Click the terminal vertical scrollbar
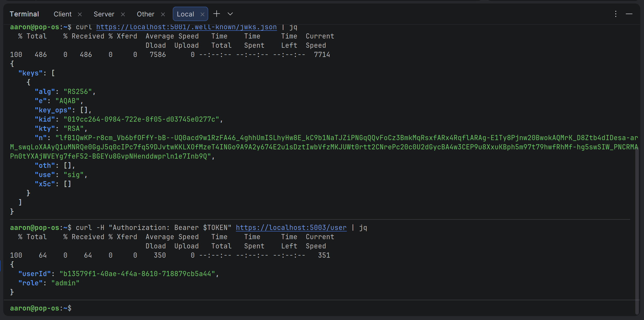 pyautogui.click(x=637, y=231)
